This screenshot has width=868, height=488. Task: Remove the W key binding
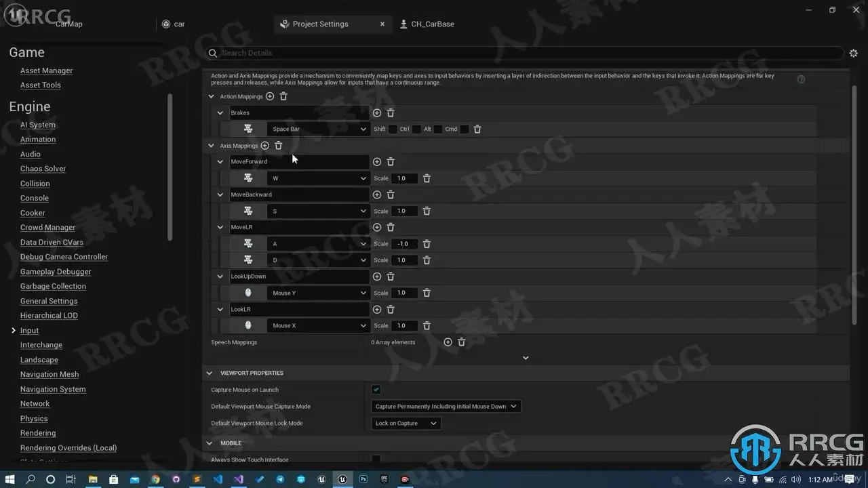point(427,178)
